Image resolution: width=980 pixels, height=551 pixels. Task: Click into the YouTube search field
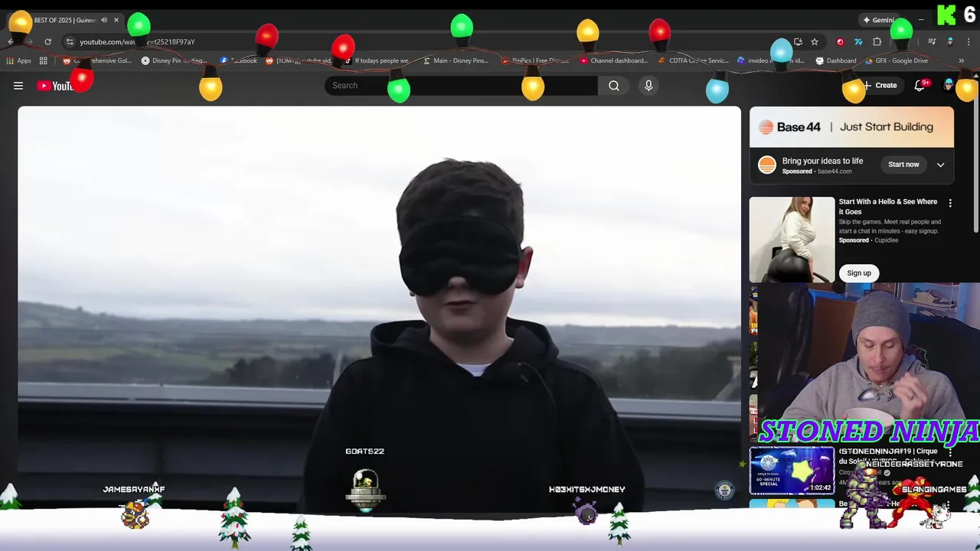click(462, 86)
